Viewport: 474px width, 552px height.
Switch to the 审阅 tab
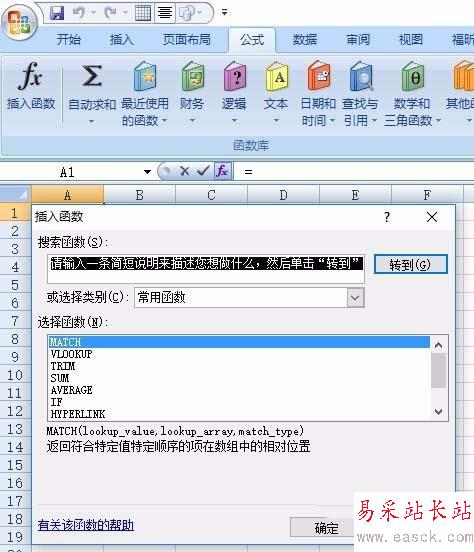pyautogui.click(x=358, y=39)
